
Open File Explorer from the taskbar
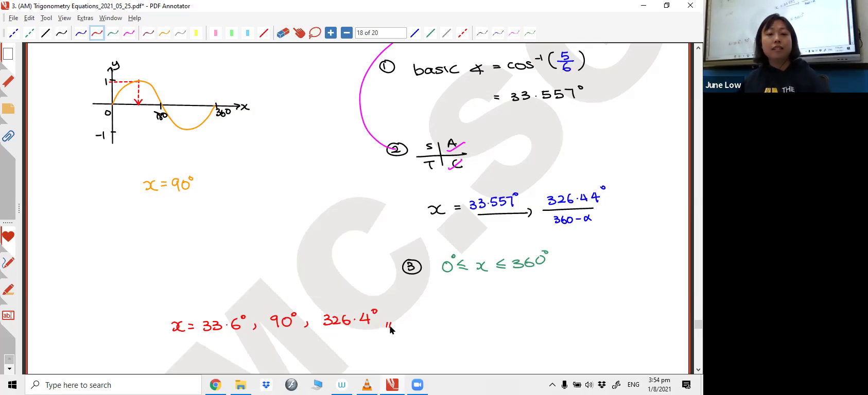pos(240,385)
